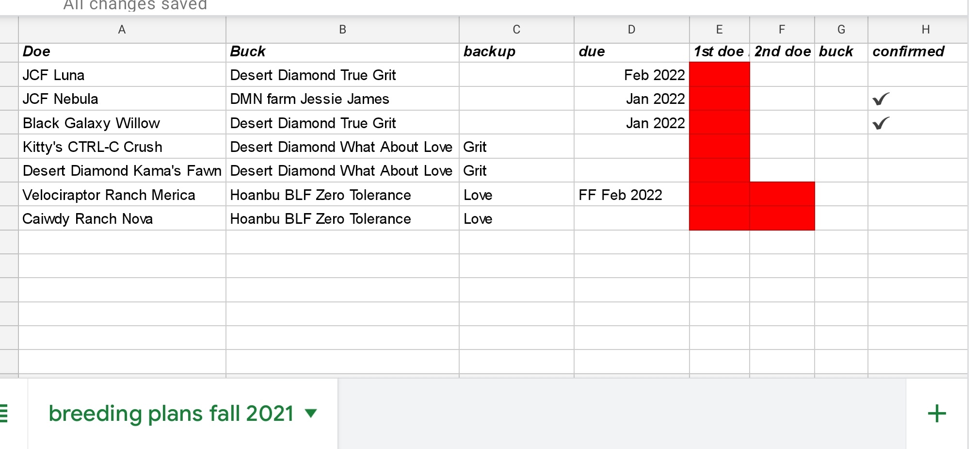Viewport: 980px width, 449px height.
Task: Click the add new sheet plus icon
Action: (x=936, y=414)
